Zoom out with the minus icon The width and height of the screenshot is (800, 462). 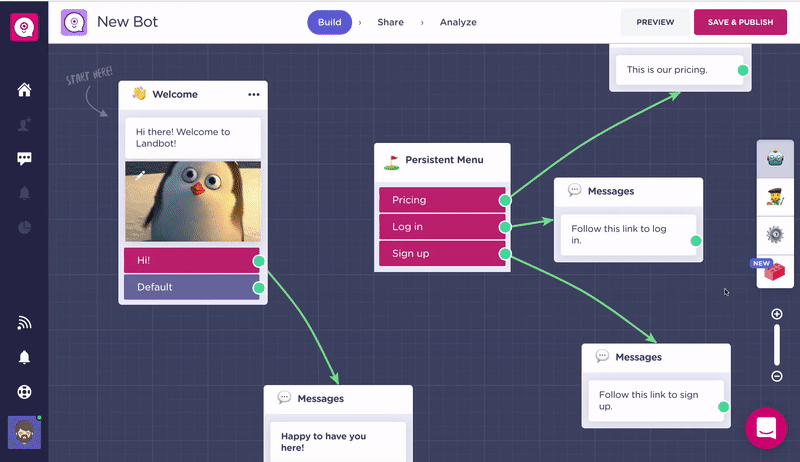[777, 376]
